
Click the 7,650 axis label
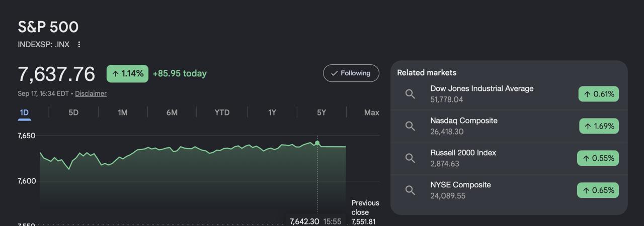click(27, 136)
